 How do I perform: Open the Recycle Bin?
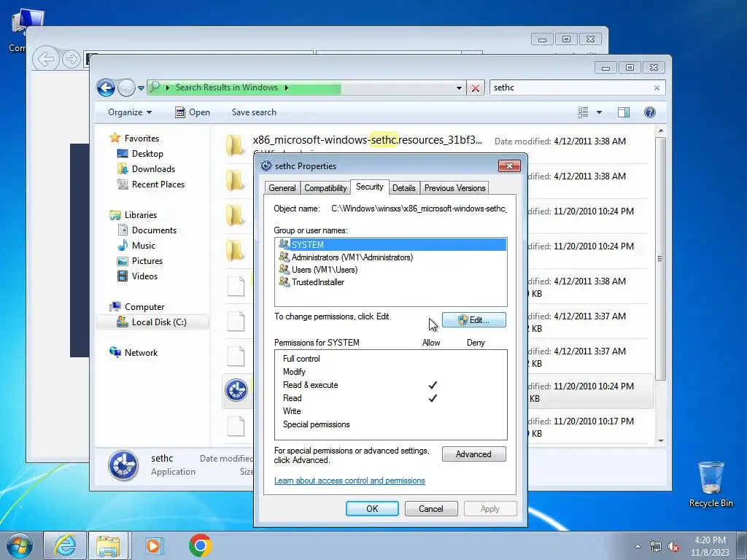tap(711, 485)
